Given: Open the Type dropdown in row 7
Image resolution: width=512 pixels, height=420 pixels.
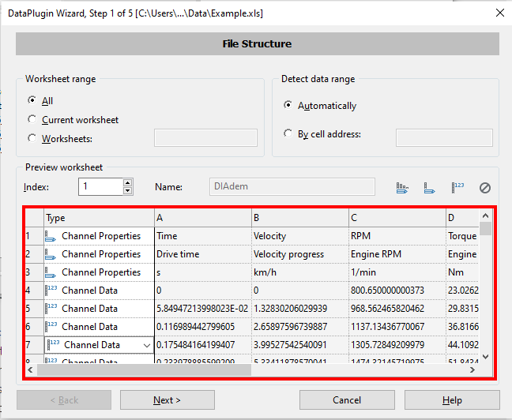Looking at the screenshot, I should pos(146,345).
